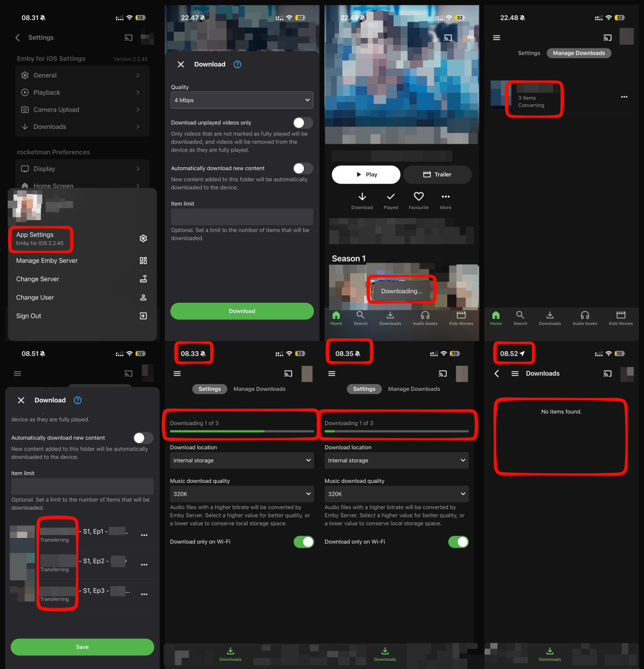Screen dimensions: 644x669
Task: Tap Audio books in the media detail screen's nav
Action: 425,318
